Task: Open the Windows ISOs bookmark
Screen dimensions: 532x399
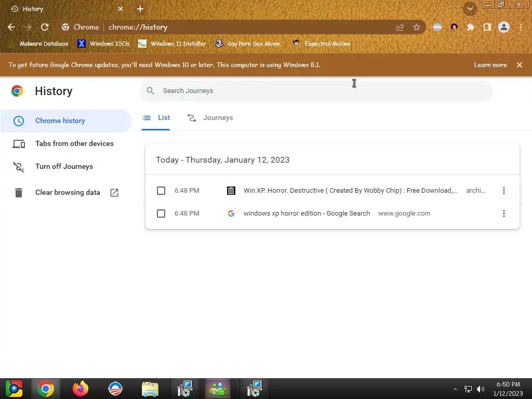Action: click(x=103, y=44)
